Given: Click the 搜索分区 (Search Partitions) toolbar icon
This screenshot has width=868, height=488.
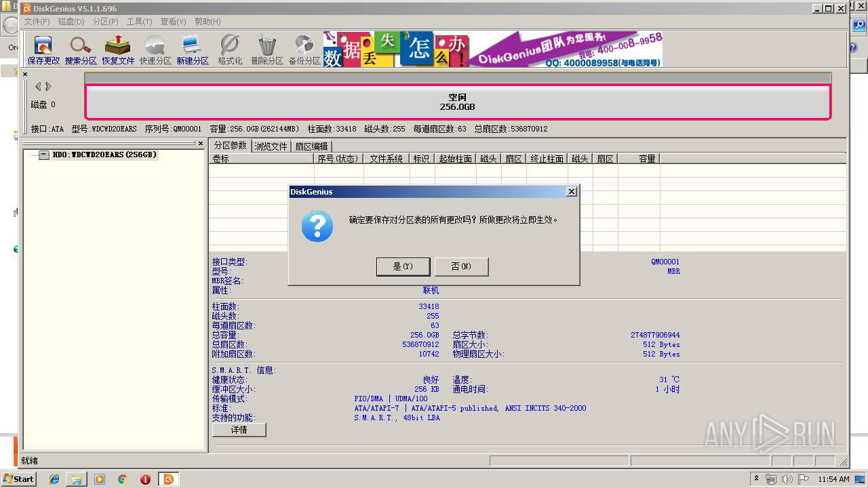Looking at the screenshot, I should 81,49.
